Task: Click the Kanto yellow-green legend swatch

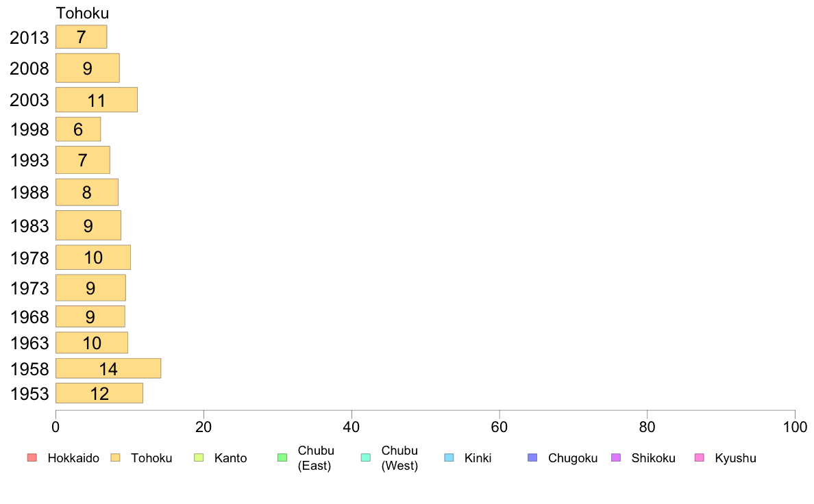Action: [199, 458]
